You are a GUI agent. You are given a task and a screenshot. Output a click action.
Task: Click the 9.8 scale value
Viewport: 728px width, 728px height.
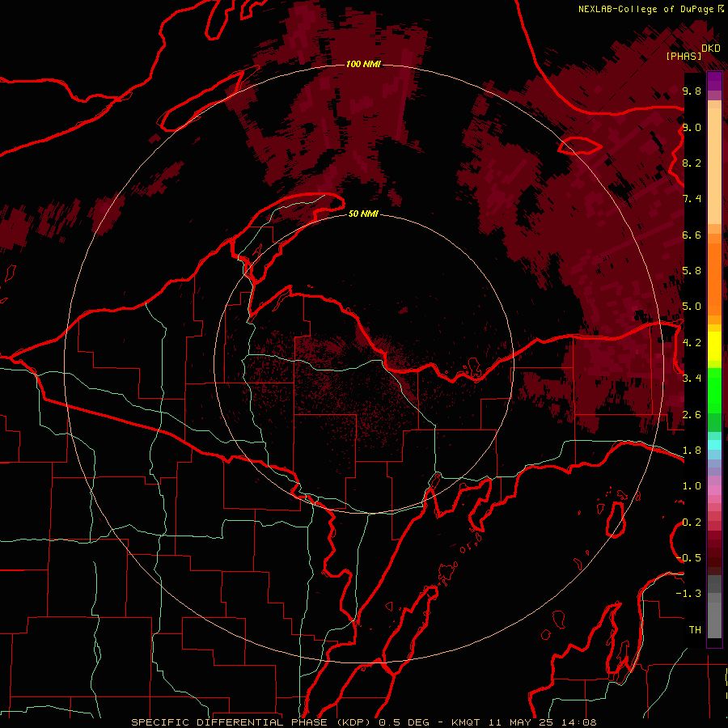[692, 91]
